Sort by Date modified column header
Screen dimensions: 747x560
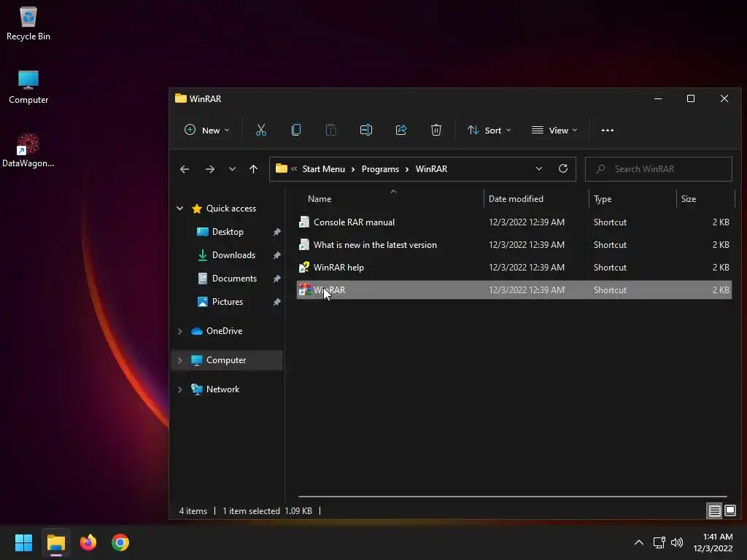pos(516,199)
